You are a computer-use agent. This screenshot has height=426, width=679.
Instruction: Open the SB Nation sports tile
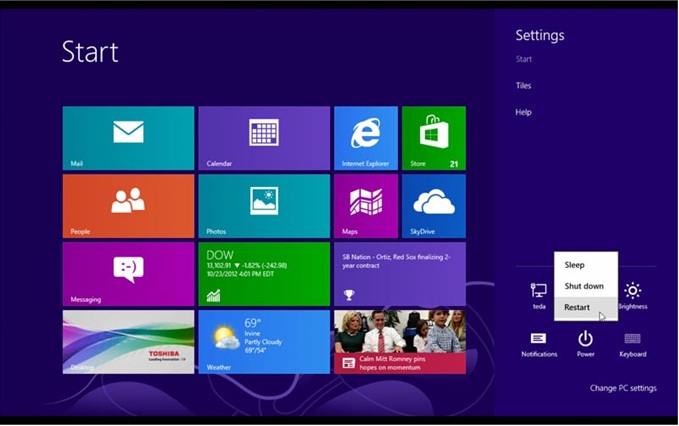click(400, 274)
